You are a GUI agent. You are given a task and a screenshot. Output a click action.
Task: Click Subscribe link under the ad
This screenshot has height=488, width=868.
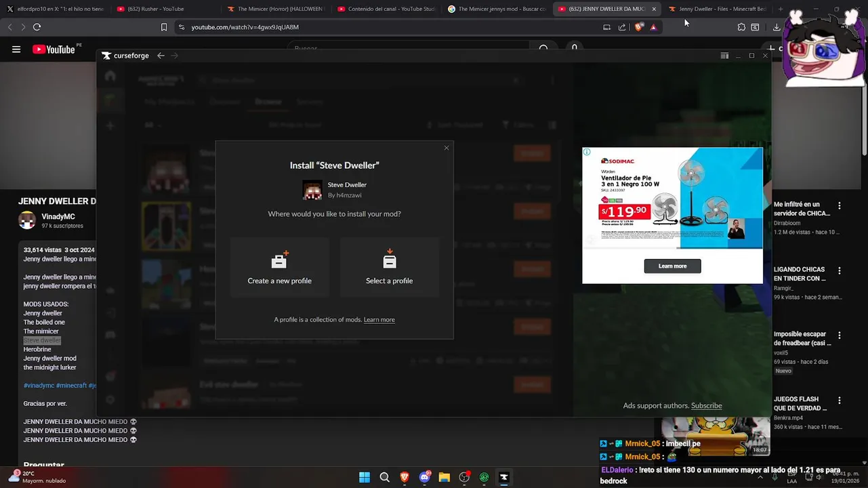tap(706, 406)
